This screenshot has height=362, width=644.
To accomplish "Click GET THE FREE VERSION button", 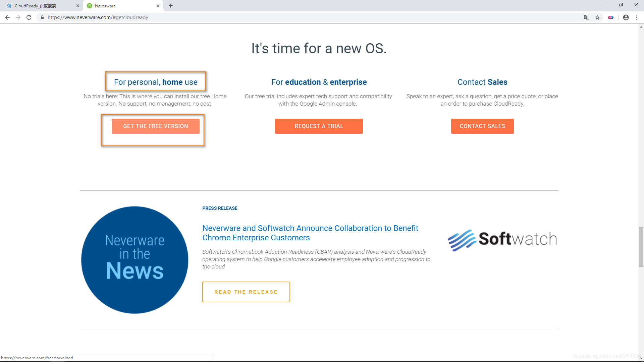I will [155, 126].
